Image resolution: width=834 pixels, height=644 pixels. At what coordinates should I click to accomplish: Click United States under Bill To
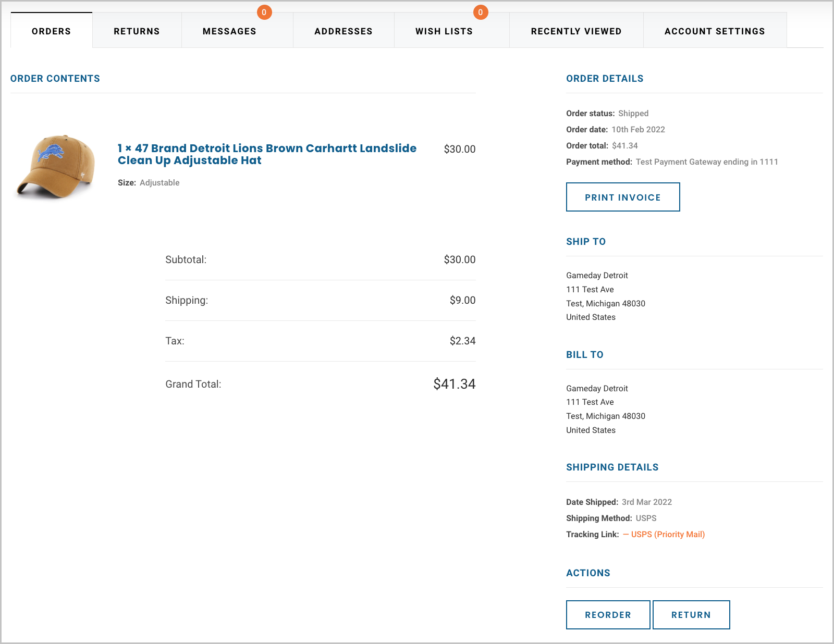point(591,430)
